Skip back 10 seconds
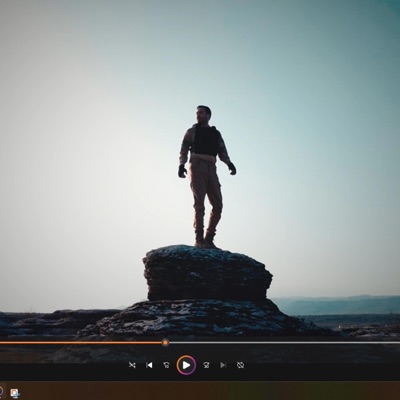400x400 pixels. click(166, 365)
